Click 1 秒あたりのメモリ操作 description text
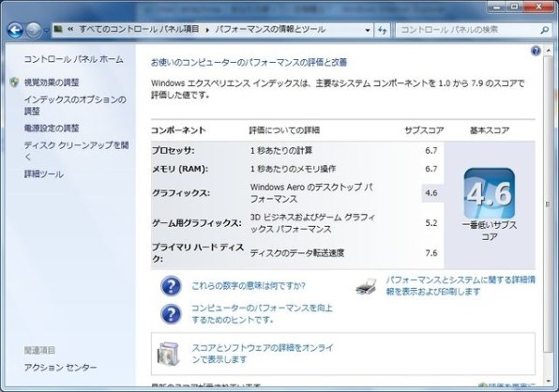 tap(293, 169)
